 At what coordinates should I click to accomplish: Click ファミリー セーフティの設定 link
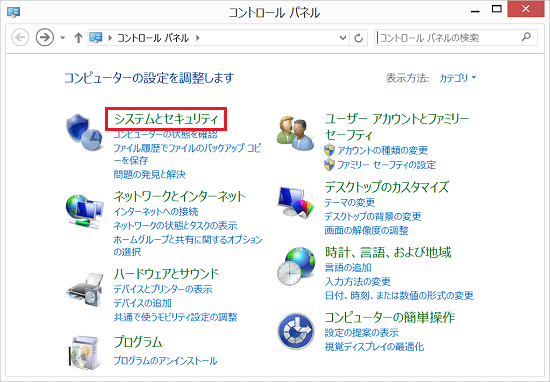pos(387,165)
